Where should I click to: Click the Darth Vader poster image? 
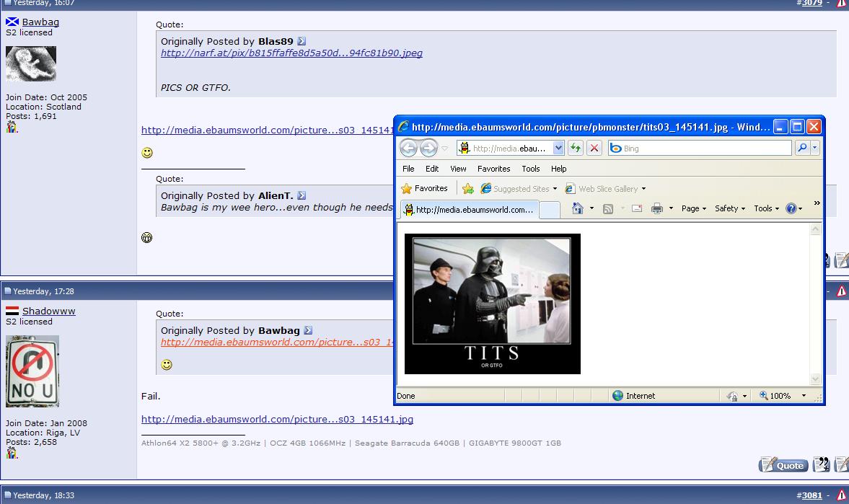(x=492, y=304)
